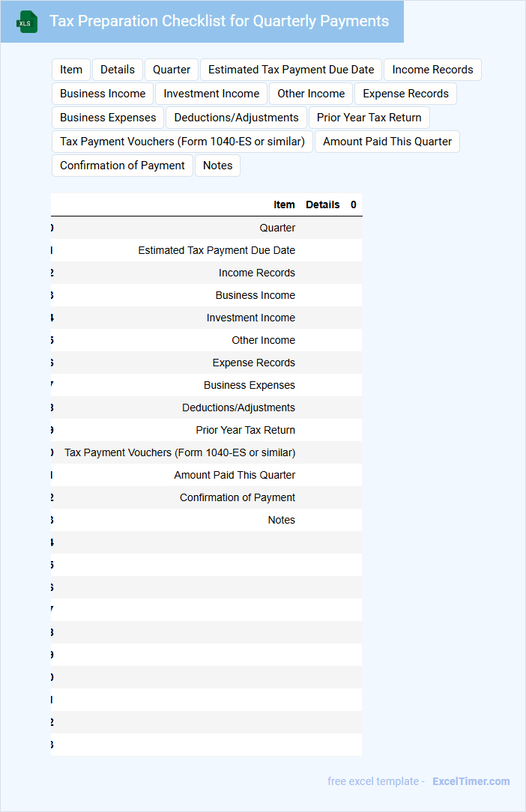Viewport: 526px width, 812px height.
Task: Select the Investment Income tag
Action: point(211,94)
